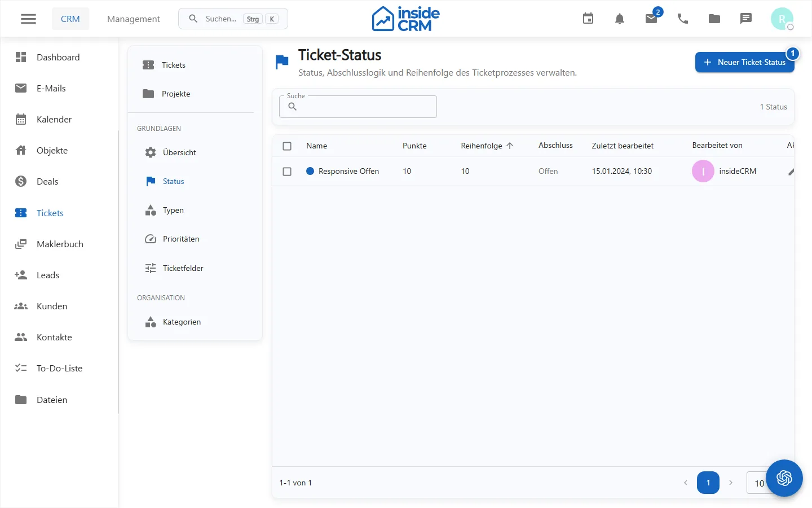
Task: Open notifications bell
Action: tap(620, 19)
